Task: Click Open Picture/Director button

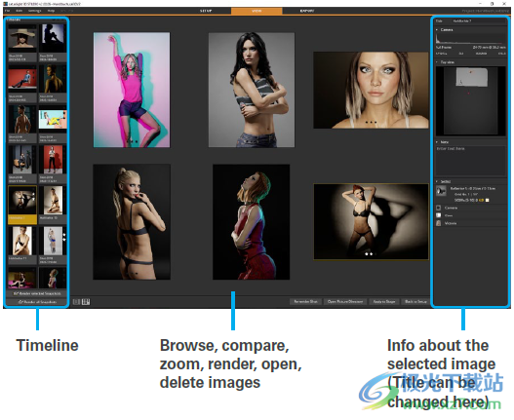Action: 345,301
